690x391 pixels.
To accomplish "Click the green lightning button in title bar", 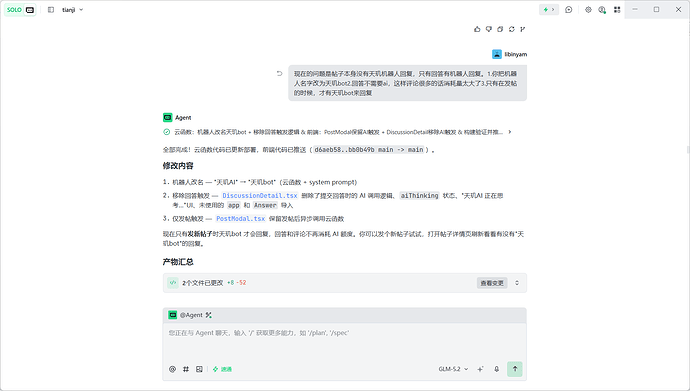I will click(x=549, y=10).
